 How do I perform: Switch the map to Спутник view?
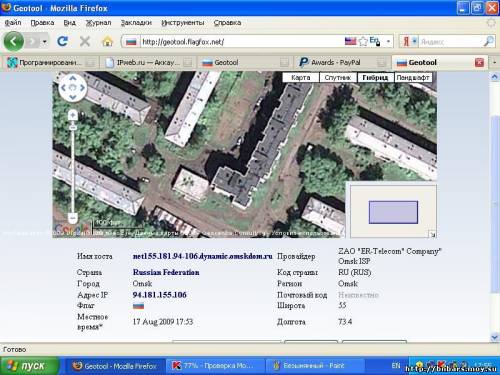(x=338, y=78)
